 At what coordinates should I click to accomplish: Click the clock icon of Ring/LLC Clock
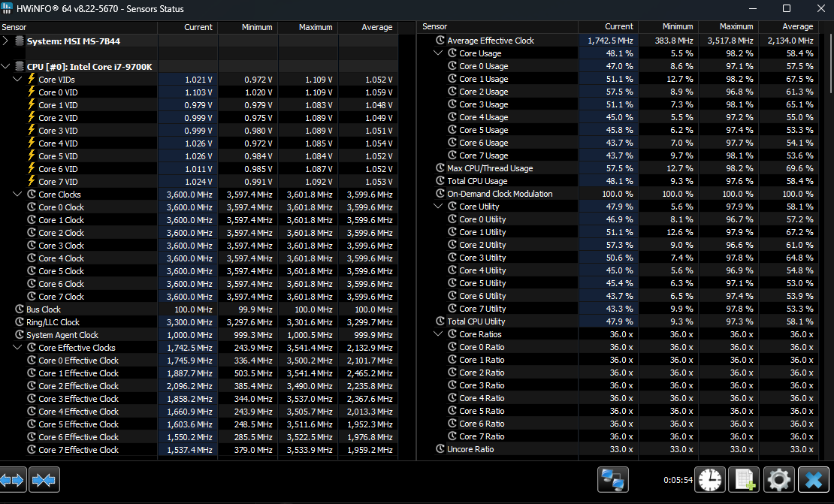[x=20, y=321]
